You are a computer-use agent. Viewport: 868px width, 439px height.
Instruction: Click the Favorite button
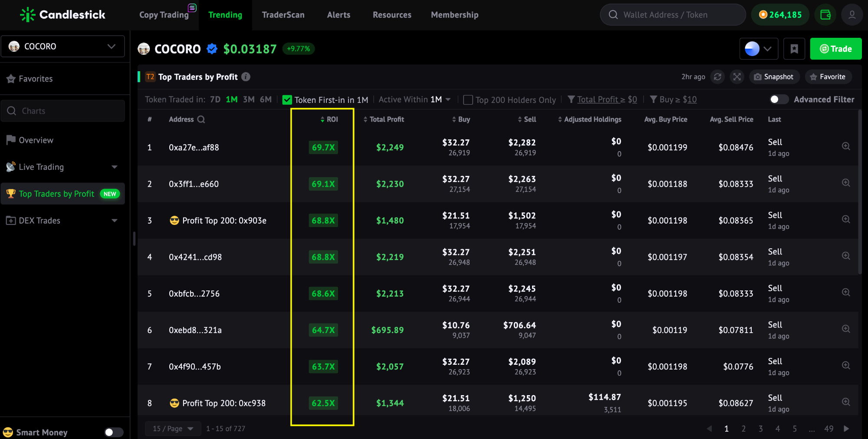pos(828,77)
